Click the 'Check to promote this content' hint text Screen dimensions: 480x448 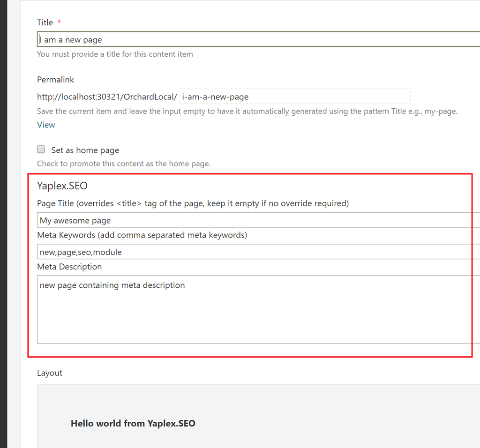tap(124, 164)
